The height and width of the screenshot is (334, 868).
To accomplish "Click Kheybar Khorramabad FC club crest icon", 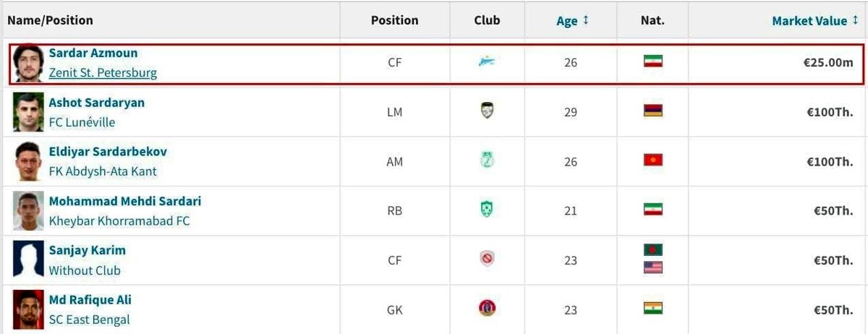I will coord(487,210).
